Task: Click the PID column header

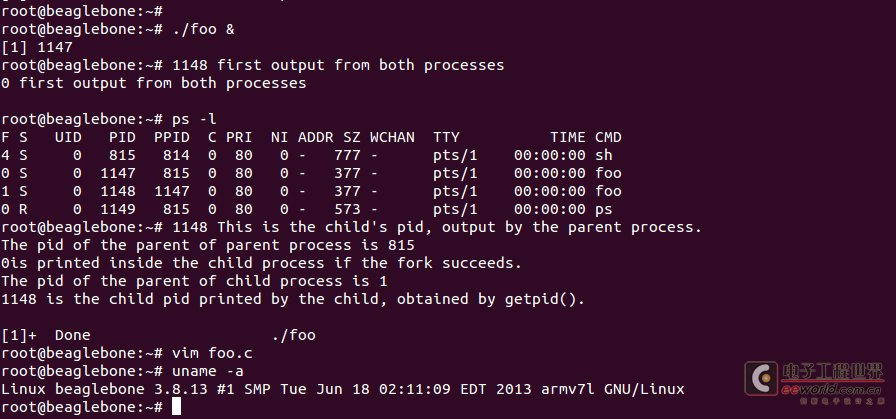Action: coord(122,137)
